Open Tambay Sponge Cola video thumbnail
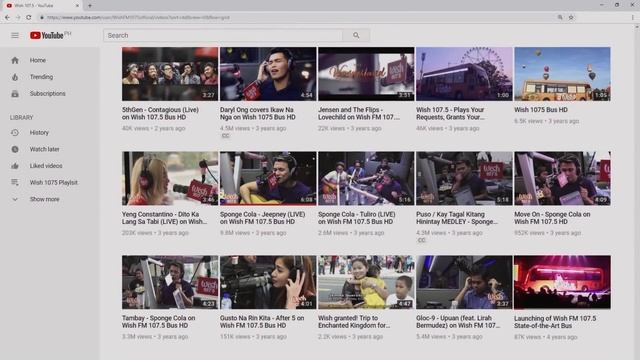Image resolution: width=640 pixels, height=360 pixels. (170, 282)
